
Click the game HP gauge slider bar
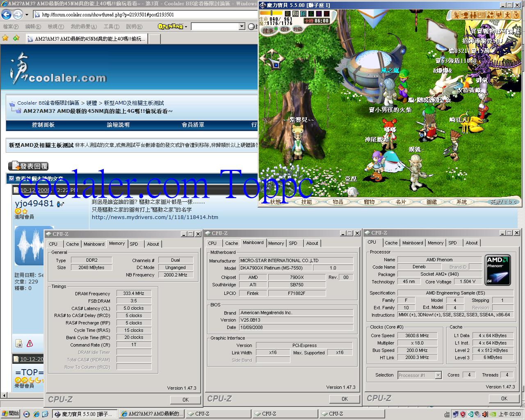271,13
